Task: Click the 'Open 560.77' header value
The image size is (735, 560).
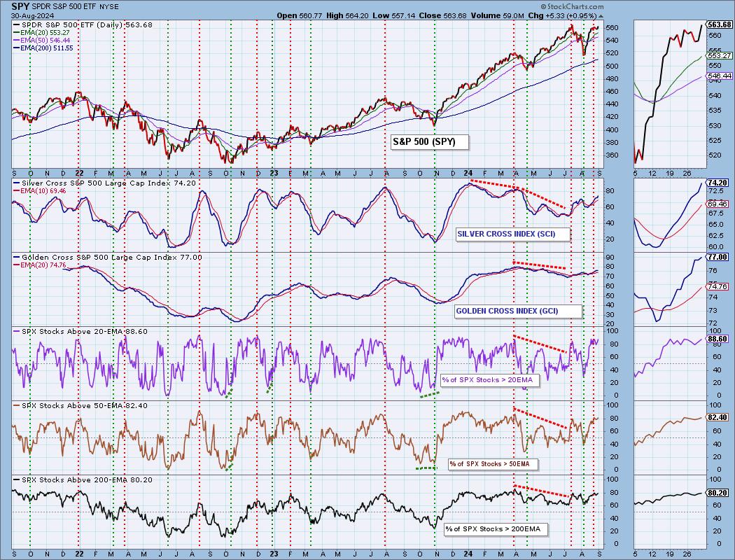Action: pyautogui.click(x=300, y=15)
